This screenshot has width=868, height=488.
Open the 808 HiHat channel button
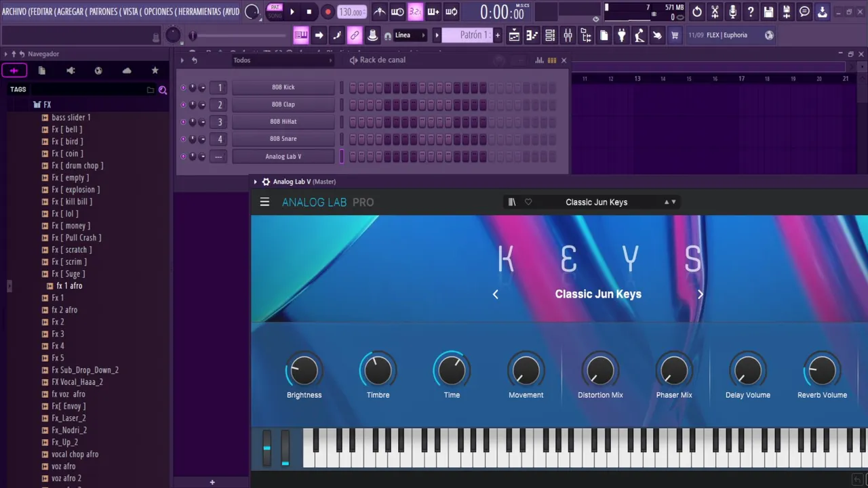[283, 122]
